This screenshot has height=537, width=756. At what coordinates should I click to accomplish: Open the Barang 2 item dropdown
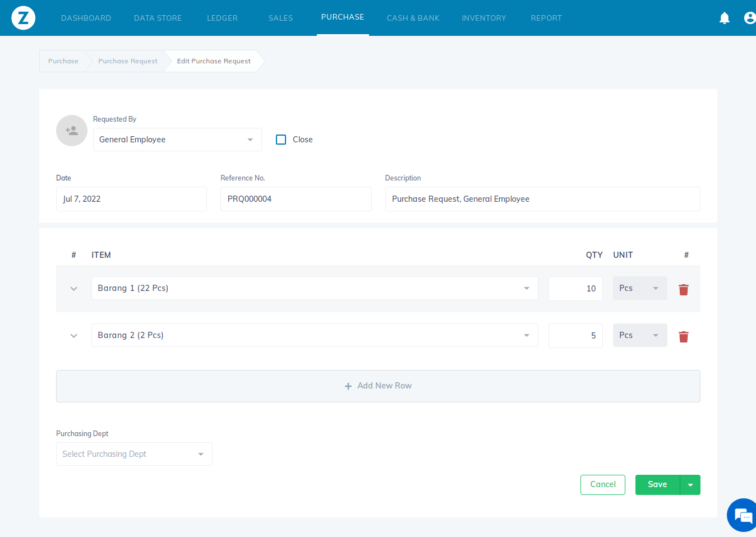[315, 335]
